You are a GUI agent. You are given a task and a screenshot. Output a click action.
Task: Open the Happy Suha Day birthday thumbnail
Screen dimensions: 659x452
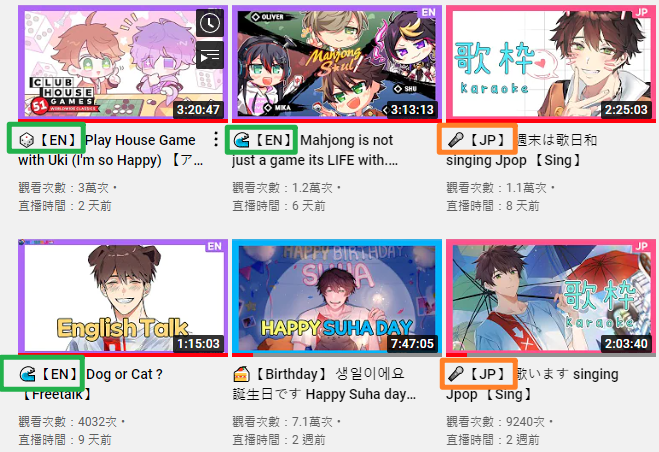pyautogui.click(x=337, y=297)
